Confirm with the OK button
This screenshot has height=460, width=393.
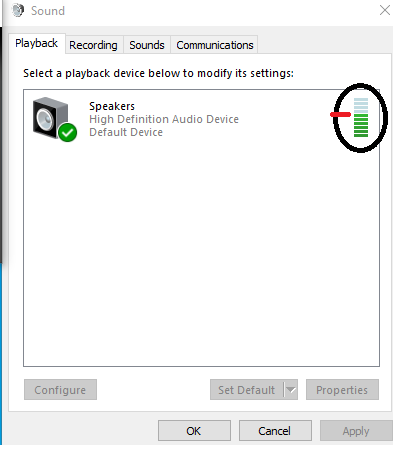click(194, 431)
